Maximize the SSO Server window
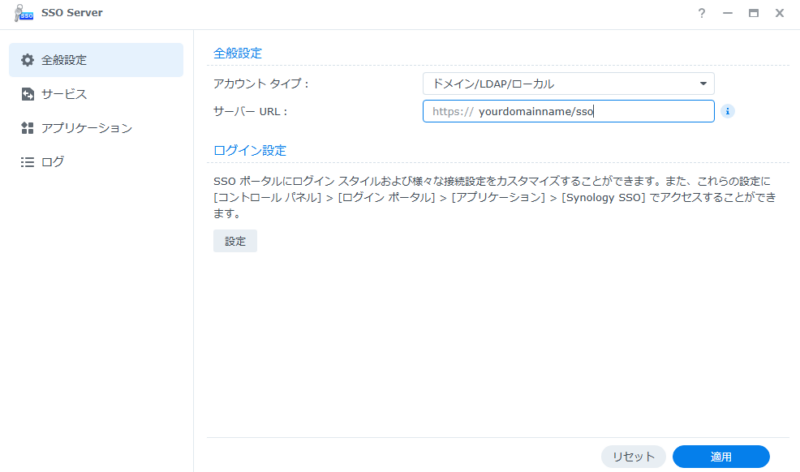This screenshot has width=800, height=472. [754, 13]
